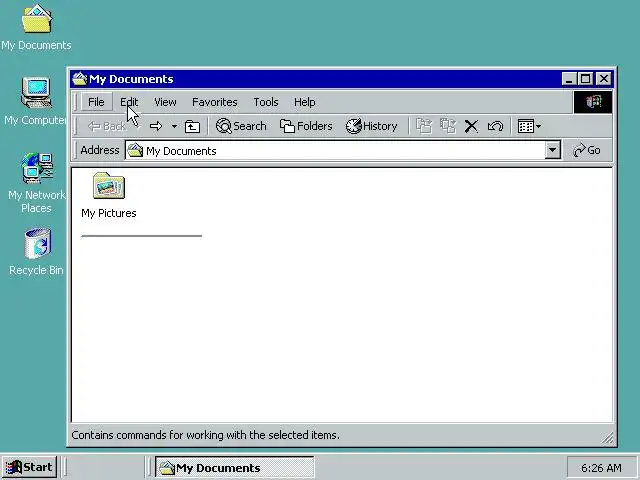Screen dimensions: 640x480
Task: Click the Start button
Action: click(x=29, y=467)
